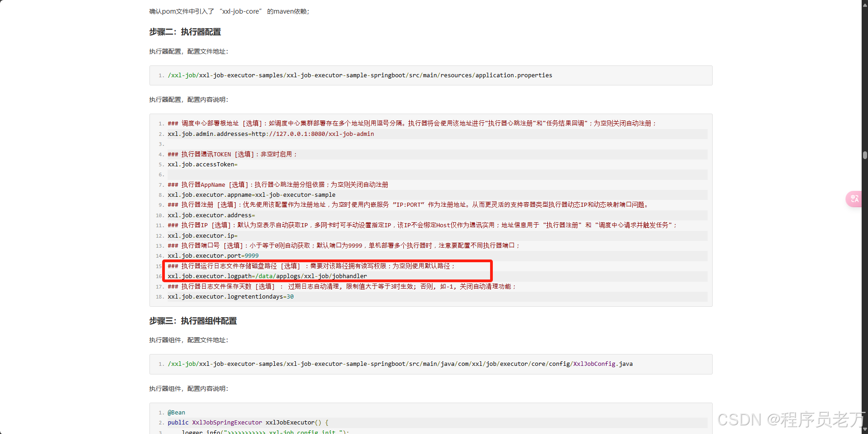This screenshot has height=434, width=868.
Task: Click comment 执行器AppName [选填]
Action: coord(278,185)
